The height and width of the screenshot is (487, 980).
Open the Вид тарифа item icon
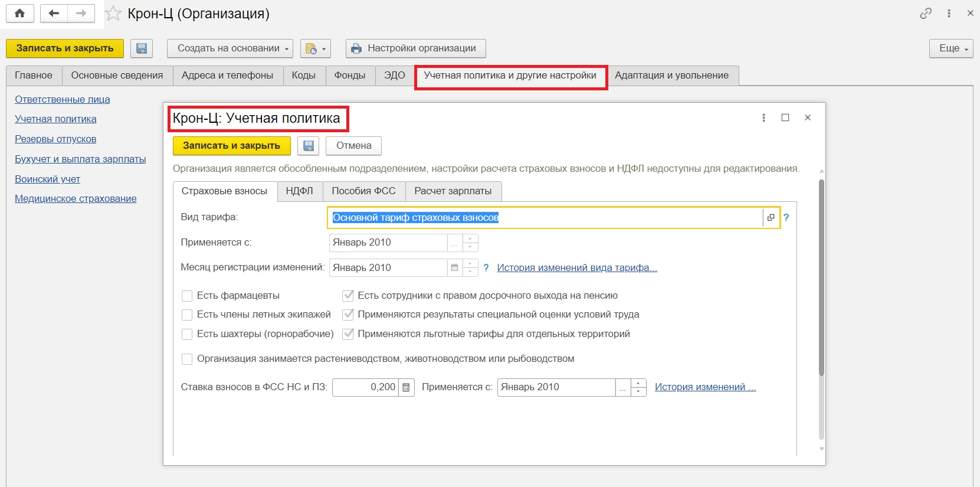[771, 218]
